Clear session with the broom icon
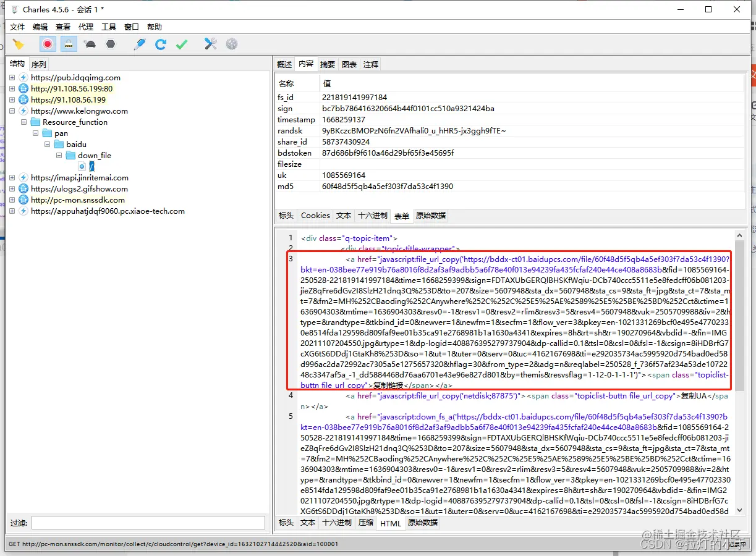Image resolution: width=756 pixels, height=556 pixels. coord(19,44)
